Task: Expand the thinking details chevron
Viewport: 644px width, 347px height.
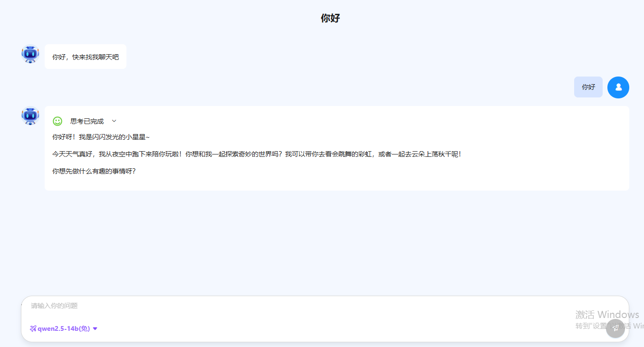Action: 114,121
